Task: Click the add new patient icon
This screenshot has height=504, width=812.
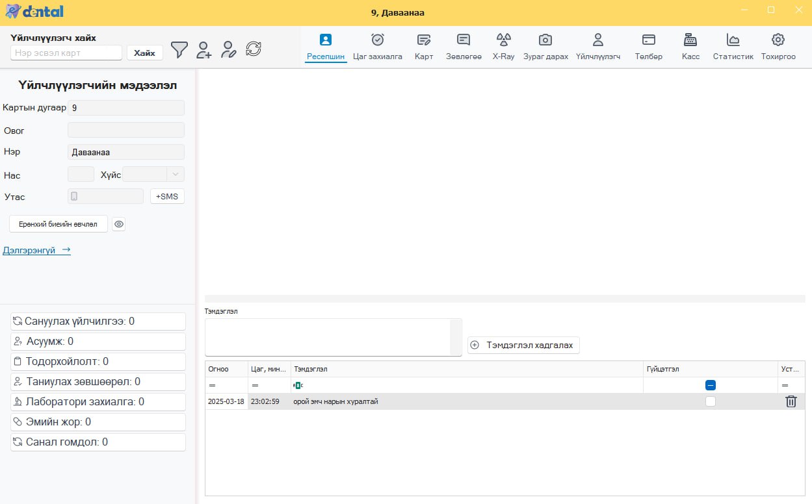Action: (x=204, y=50)
